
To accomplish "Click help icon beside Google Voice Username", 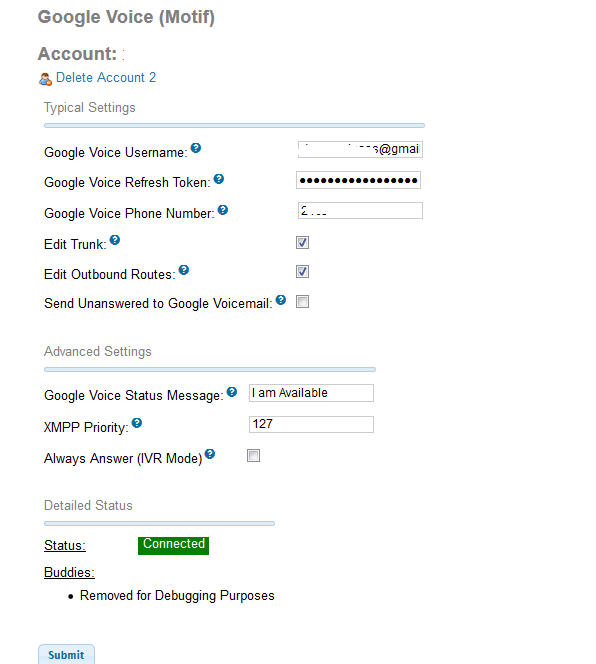I will click(x=196, y=148).
